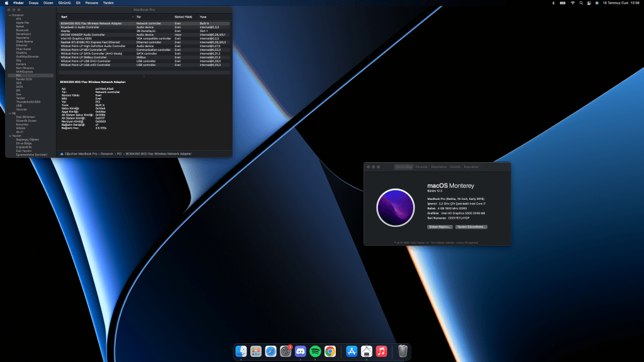Launch Safari from the Dock
644x362 pixels.
tap(270, 351)
